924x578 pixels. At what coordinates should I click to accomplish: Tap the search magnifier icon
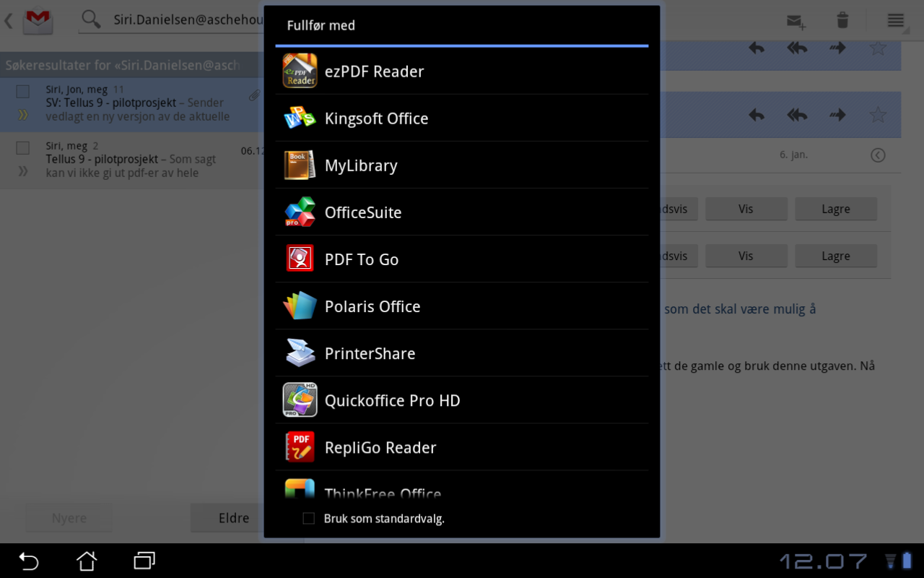[91, 20]
